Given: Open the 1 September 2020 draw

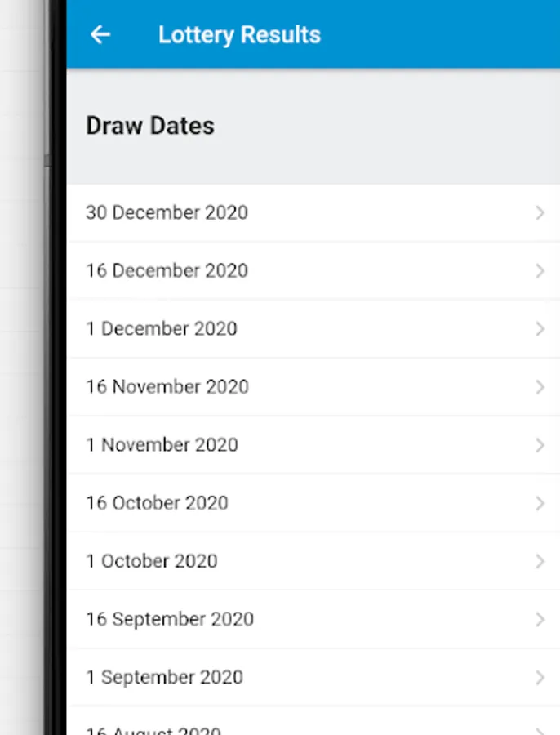Looking at the screenshot, I should coord(164,677).
